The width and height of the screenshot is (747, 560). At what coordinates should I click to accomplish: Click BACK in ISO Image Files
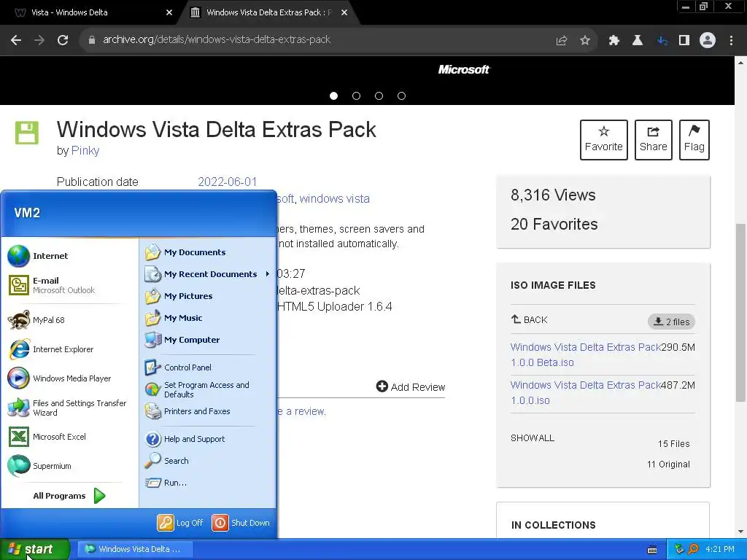530,319
